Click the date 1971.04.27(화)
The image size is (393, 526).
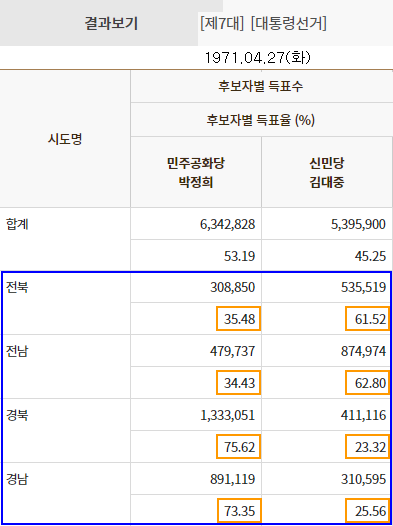258,58
